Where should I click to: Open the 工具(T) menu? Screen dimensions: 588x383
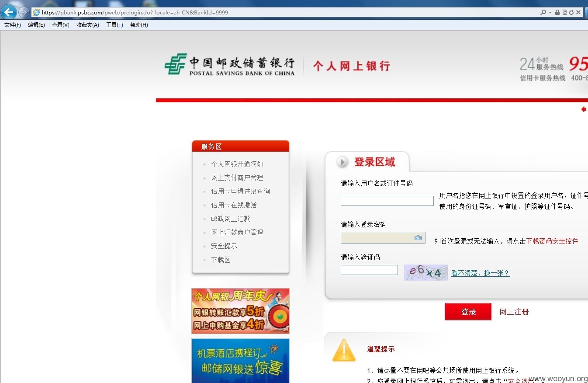[x=114, y=25]
